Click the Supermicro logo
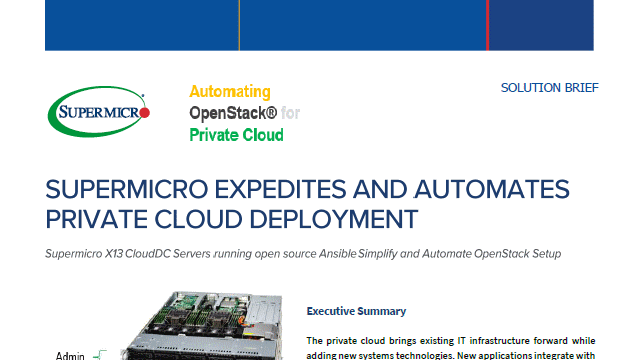Viewport: 640px width, 360px height. click(x=99, y=111)
